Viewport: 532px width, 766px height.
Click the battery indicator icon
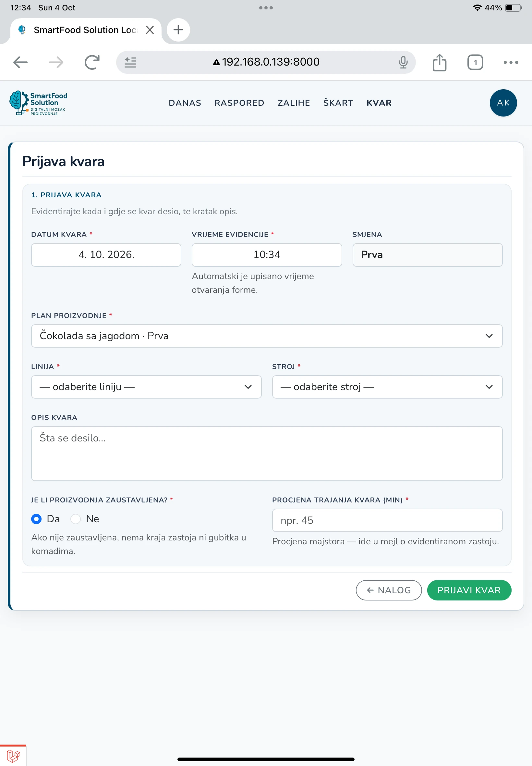(513, 8)
